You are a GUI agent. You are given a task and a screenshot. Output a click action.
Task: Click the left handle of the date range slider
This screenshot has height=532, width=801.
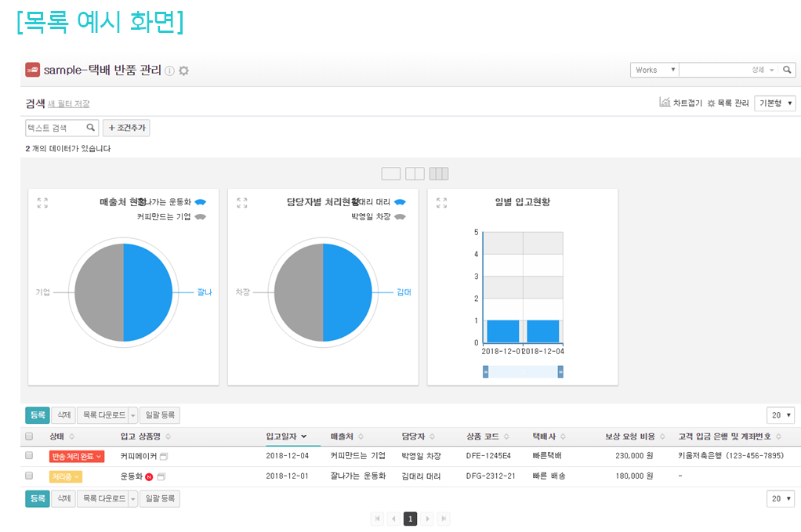[x=485, y=372]
